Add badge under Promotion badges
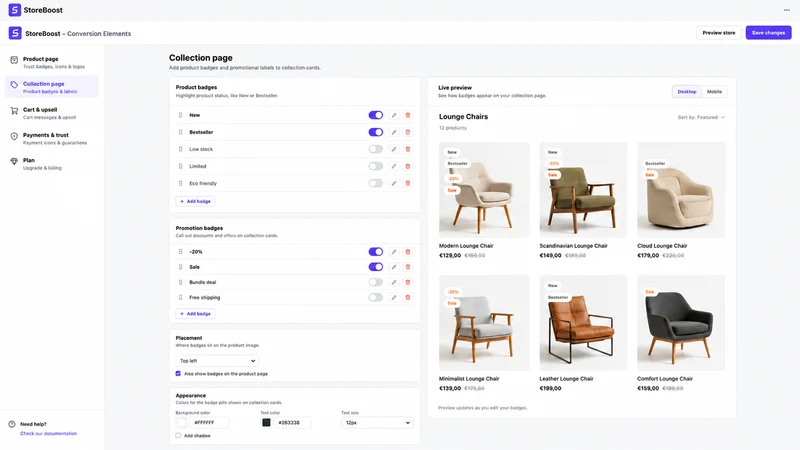 [195, 314]
